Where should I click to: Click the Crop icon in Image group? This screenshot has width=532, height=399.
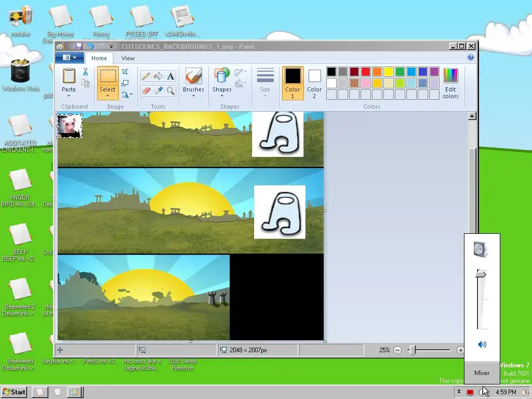125,72
